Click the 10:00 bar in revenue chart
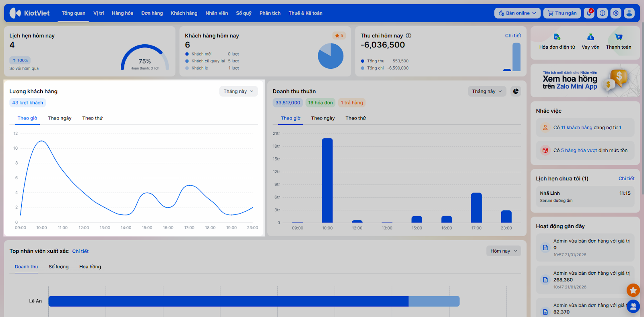644x317 pixels. tap(327, 180)
